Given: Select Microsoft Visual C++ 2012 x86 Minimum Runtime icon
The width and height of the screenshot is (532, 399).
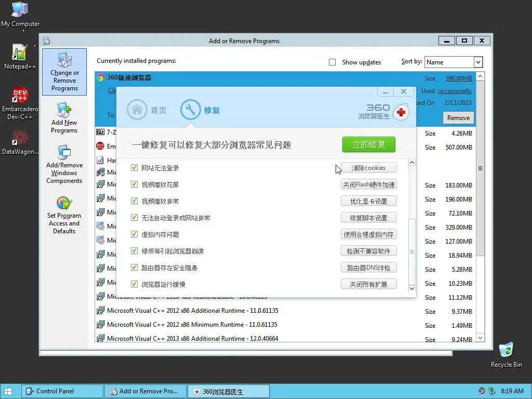Looking at the screenshot, I should click(100, 324).
